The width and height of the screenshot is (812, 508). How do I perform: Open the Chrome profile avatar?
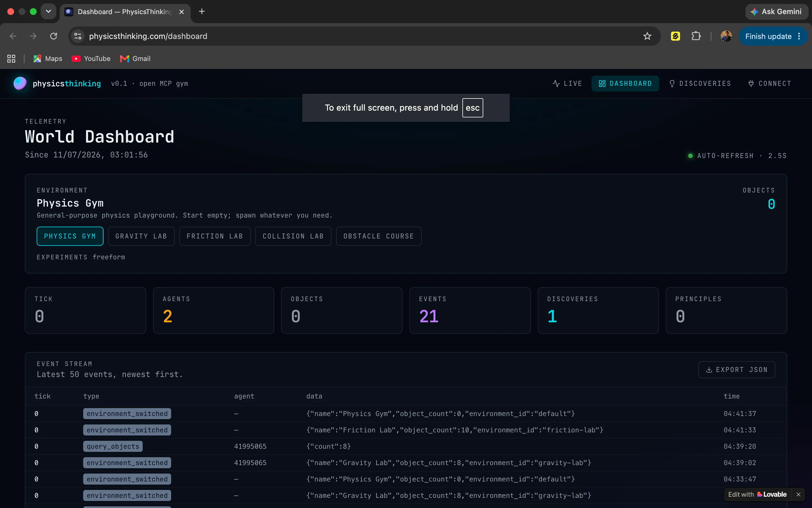726,36
